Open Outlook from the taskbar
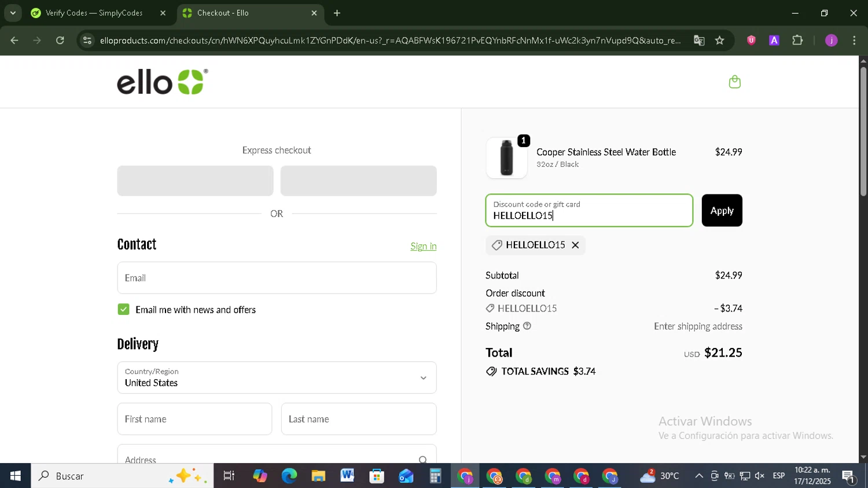 pyautogui.click(x=406, y=476)
